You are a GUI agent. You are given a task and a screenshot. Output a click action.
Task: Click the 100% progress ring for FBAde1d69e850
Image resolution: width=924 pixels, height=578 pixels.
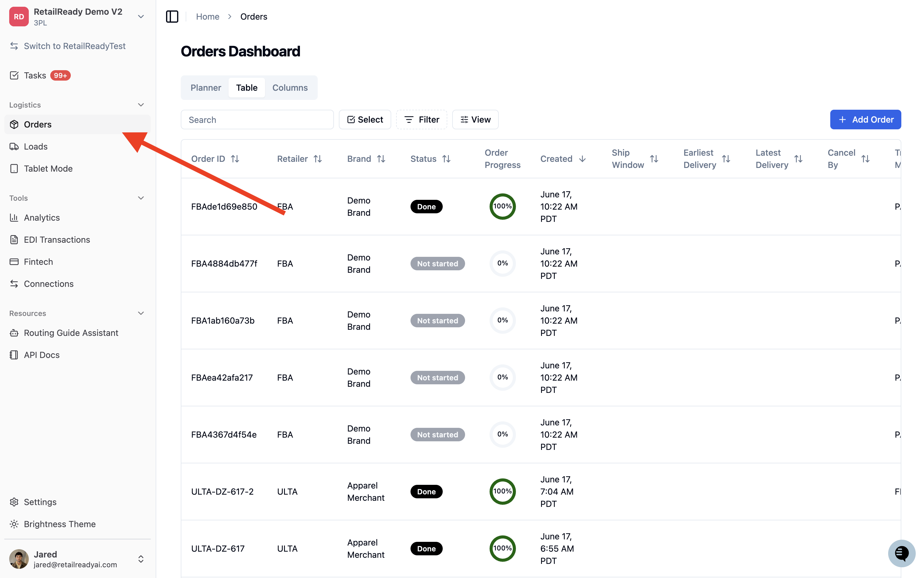(502, 207)
